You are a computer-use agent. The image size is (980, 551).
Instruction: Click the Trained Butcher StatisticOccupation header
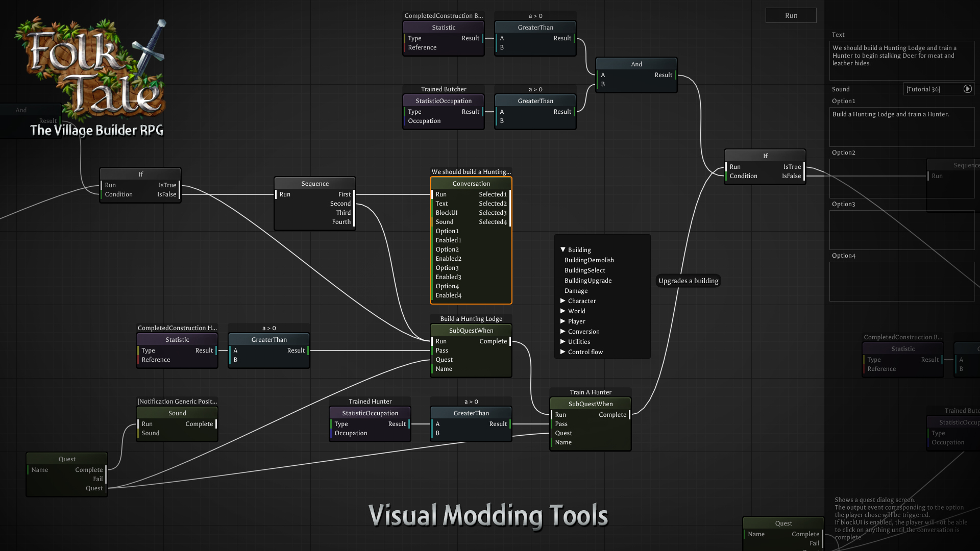(x=443, y=101)
